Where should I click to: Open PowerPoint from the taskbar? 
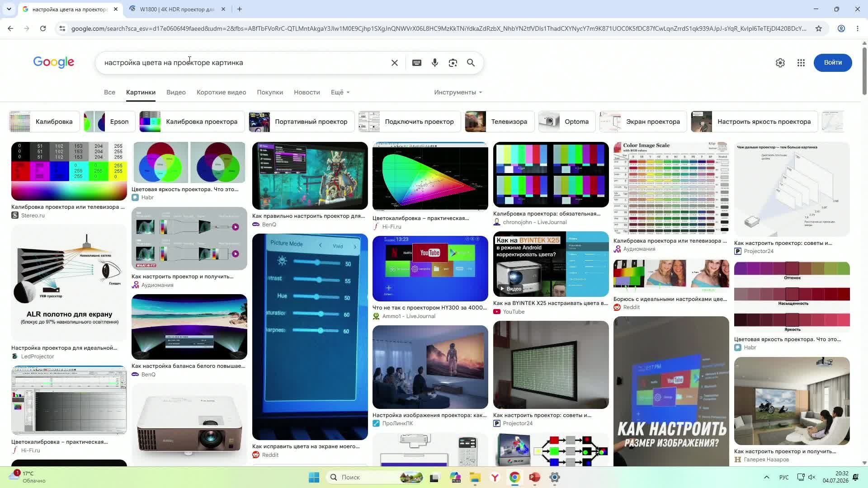point(535,477)
